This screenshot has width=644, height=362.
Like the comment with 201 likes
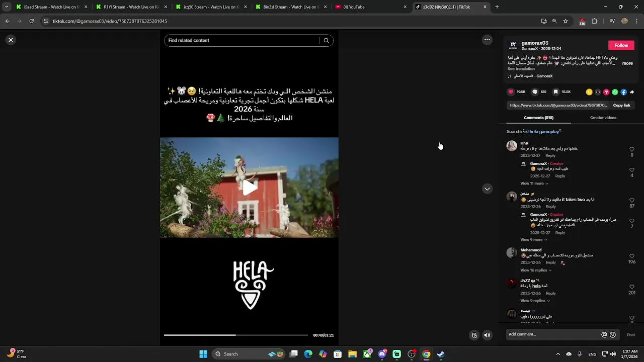(632, 287)
